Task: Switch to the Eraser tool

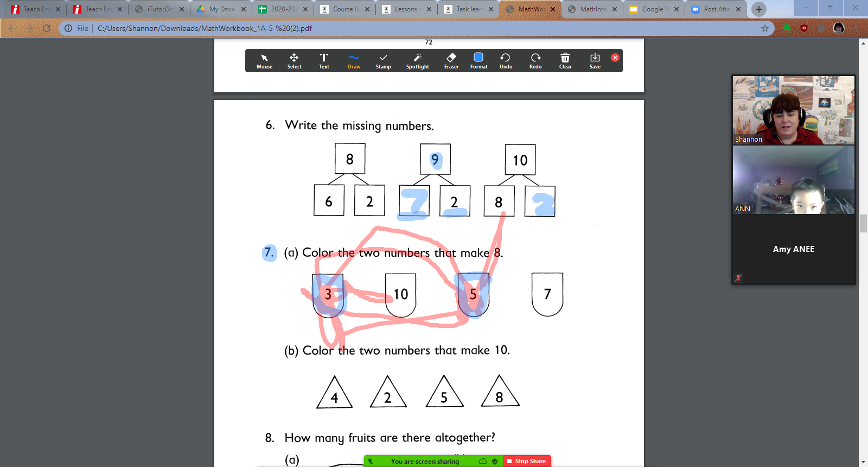Action: 451,61
